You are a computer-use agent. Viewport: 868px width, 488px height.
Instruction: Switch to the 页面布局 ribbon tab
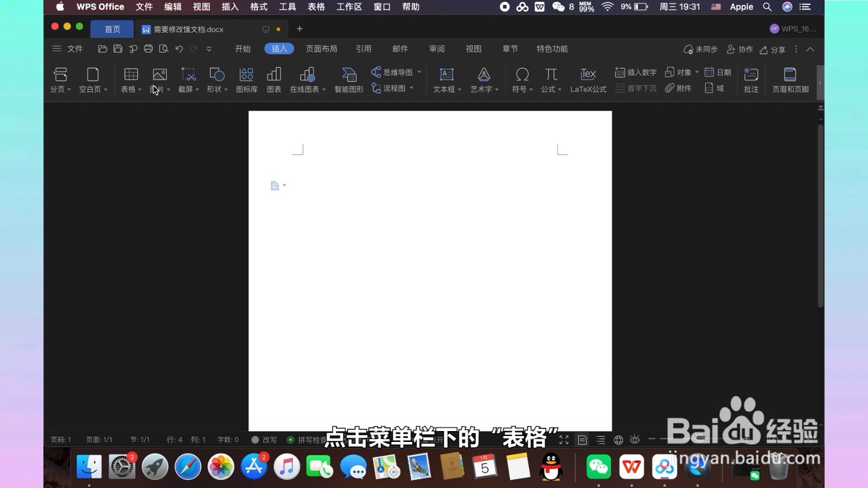tap(321, 49)
